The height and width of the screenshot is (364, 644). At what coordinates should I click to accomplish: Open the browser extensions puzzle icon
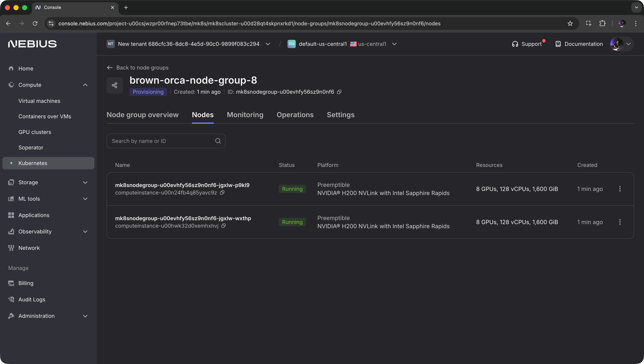(x=602, y=23)
